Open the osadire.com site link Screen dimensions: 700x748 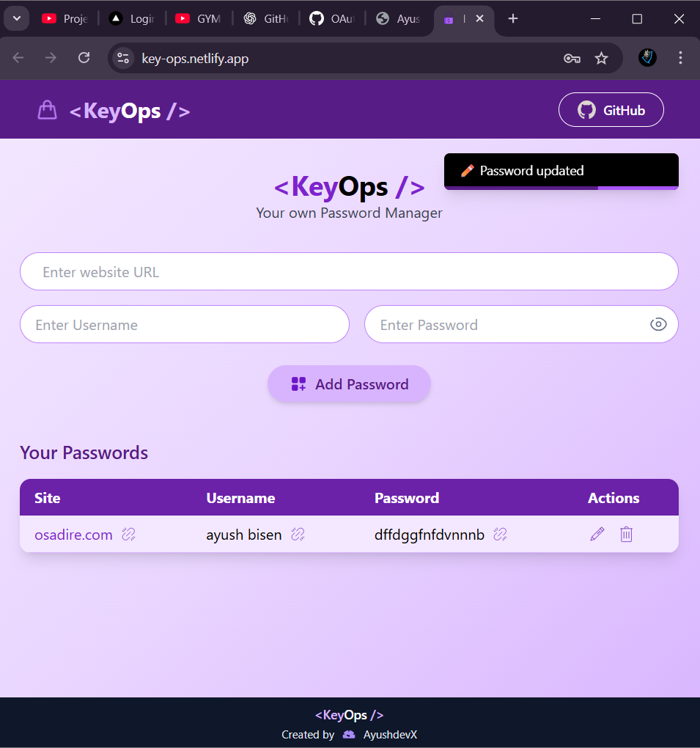(x=73, y=535)
